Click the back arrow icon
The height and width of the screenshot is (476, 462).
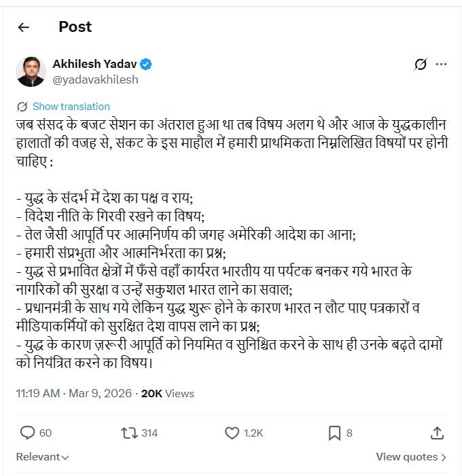point(24,27)
